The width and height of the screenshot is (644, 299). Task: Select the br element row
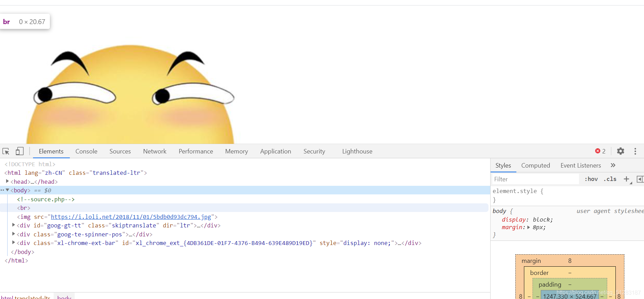pyautogui.click(x=244, y=208)
